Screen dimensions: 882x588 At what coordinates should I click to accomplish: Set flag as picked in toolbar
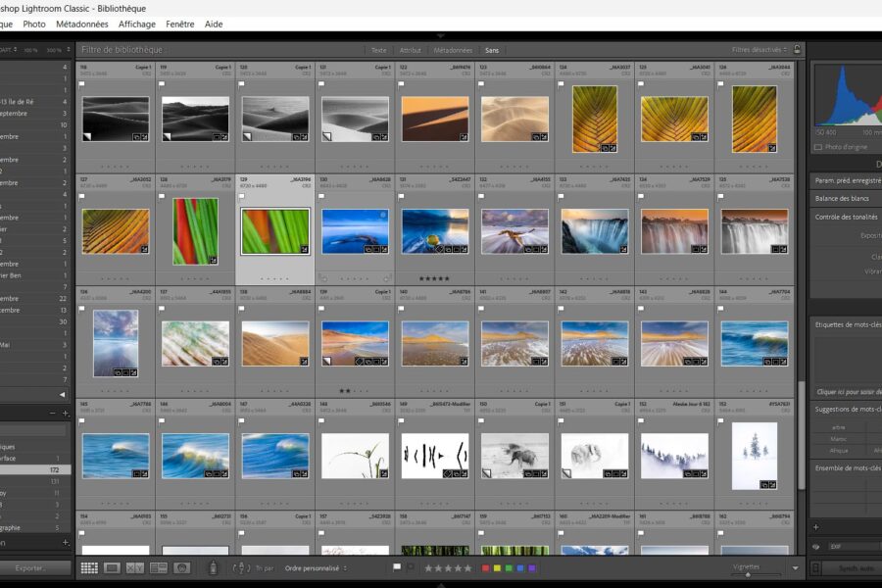coord(397,567)
